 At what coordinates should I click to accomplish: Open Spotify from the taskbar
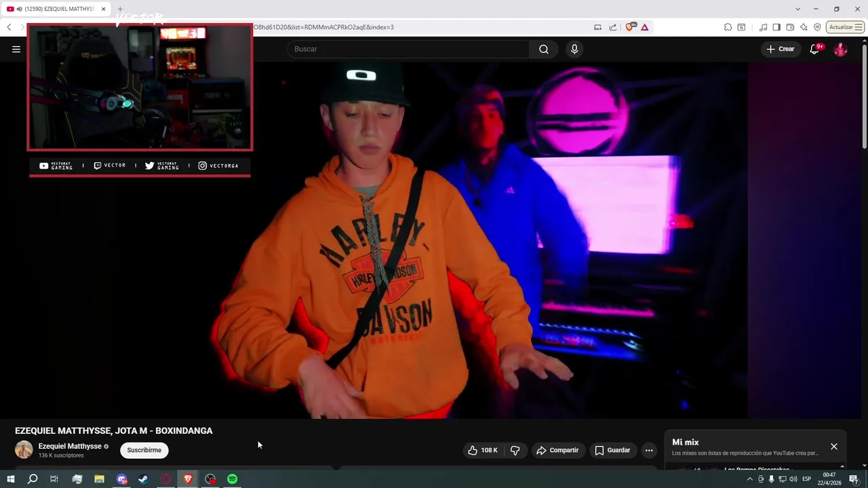(x=232, y=479)
